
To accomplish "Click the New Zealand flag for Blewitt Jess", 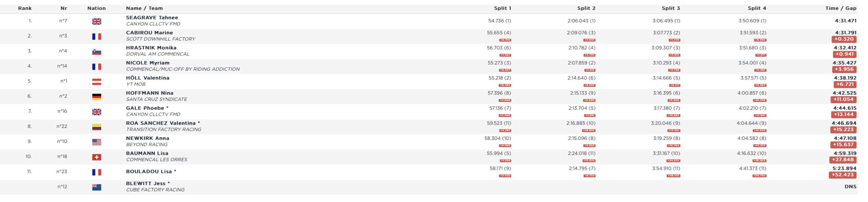I will click(97, 187).
